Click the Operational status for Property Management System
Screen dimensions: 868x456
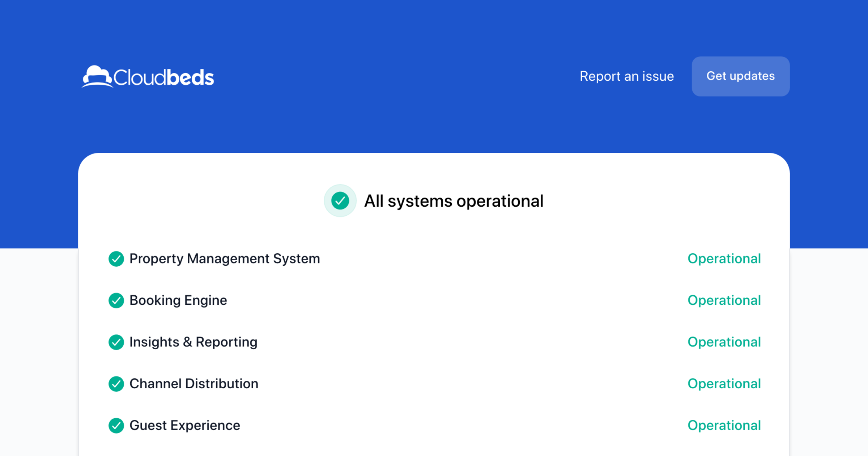(x=724, y=259)
